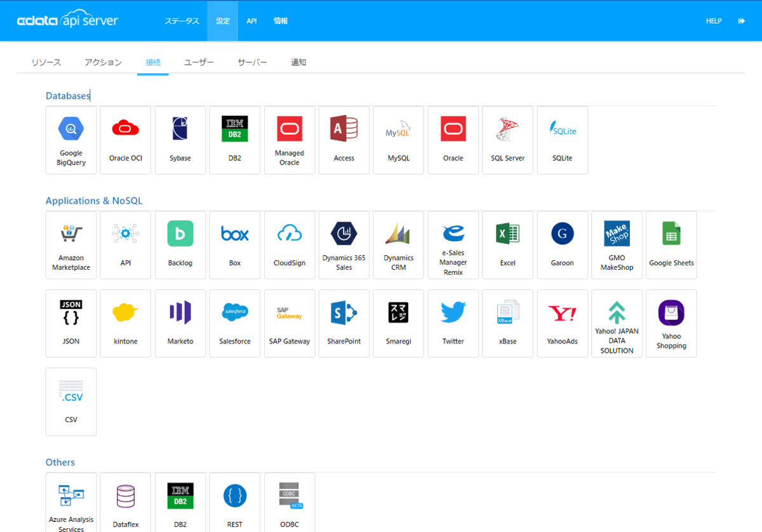Screen dimensions: 762x532
Task: Select the Dataflex connector
Action: pos(126,502)
